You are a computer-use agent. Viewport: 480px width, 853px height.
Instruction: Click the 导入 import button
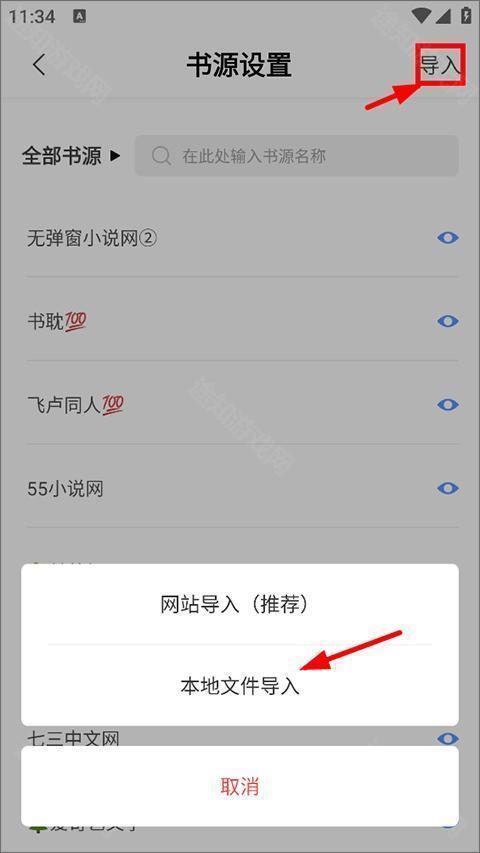click(440, 65)
